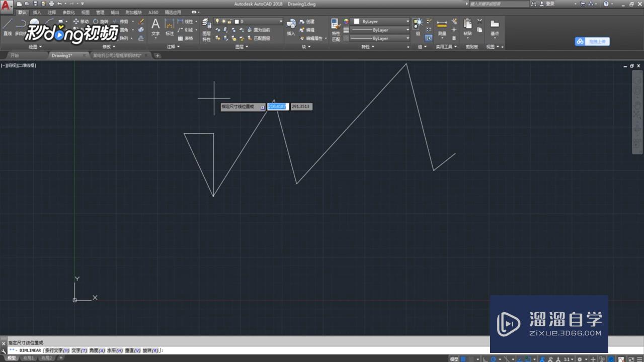
Task: Insert a Table (表格)
Action: coord(186,38)
